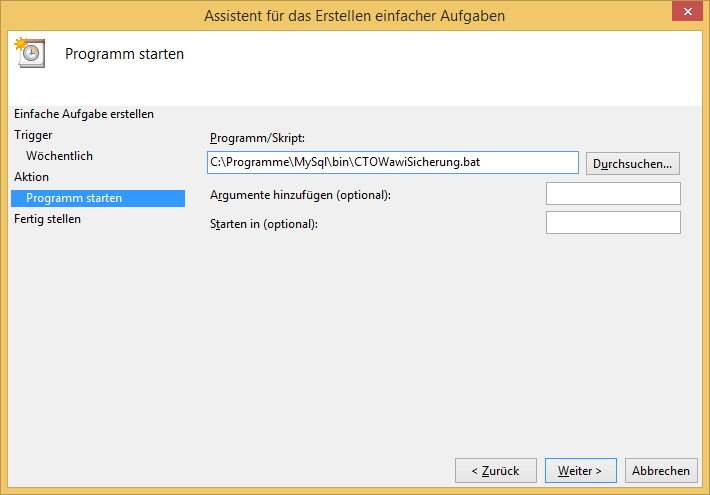The width and height of the screenshot is (710, 495).
Task: Select the highlighted Programm starten sidebar step
Action: pyautogui.click(x=74, y=198)
